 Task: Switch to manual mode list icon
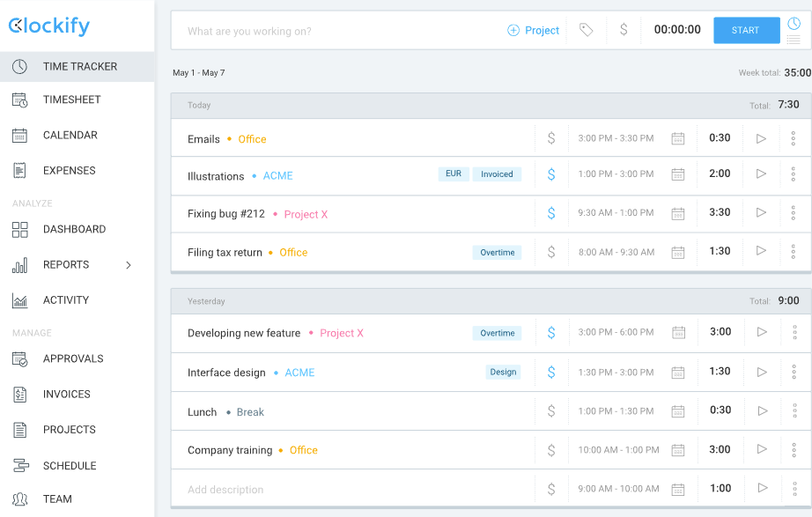(794, 40)
